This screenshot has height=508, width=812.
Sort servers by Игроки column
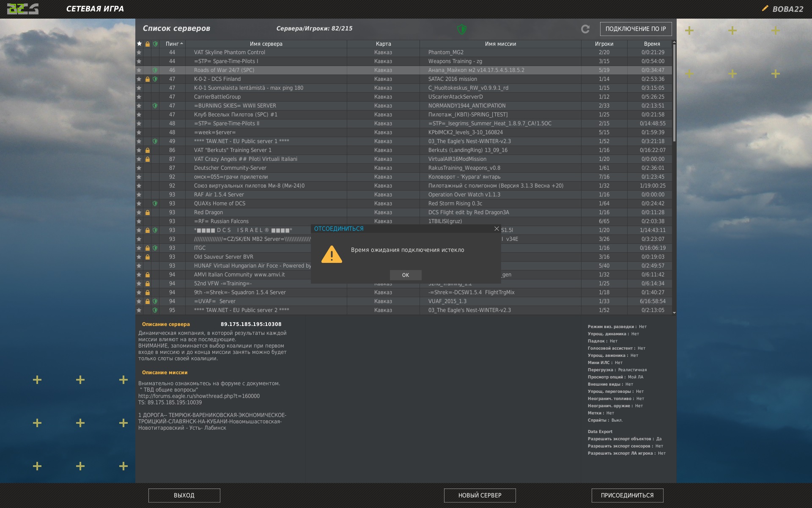click(x=604, y=44)
